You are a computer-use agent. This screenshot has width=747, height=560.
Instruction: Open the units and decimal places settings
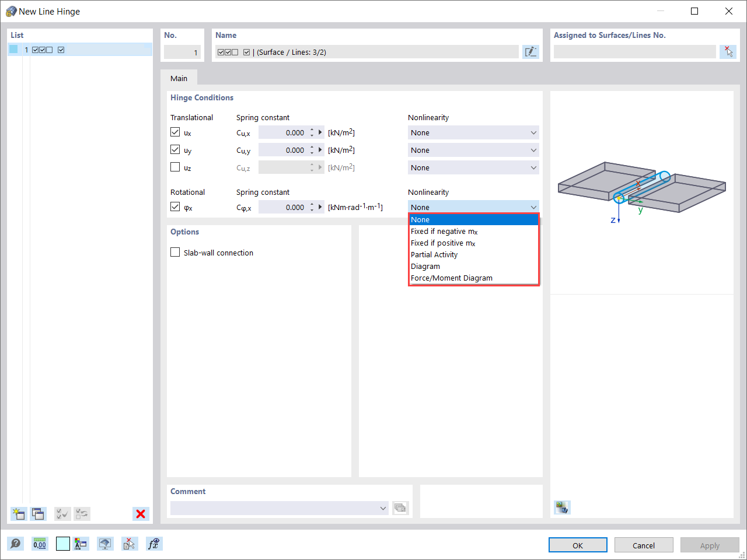(x=39, y=544)
